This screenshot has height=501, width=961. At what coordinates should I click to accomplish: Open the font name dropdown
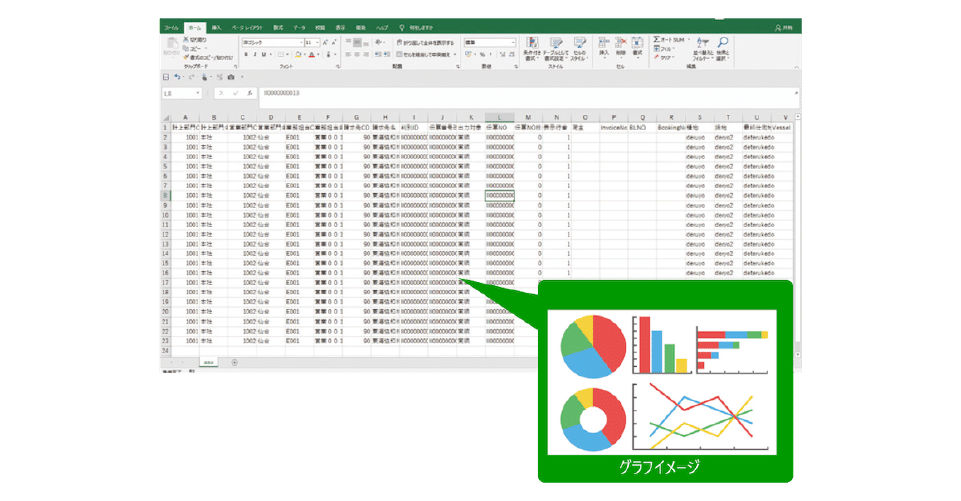[x=299, y=43]
